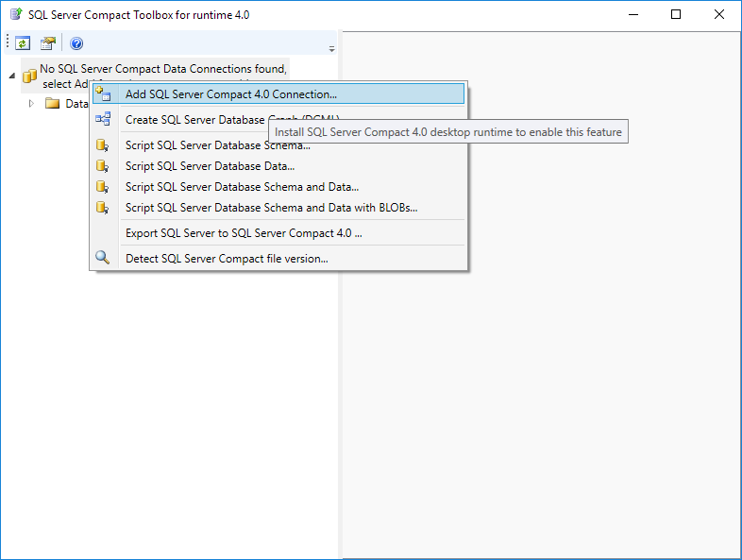Select Script Database Schema and Data with BLOBs
Screen dimensions: 742x560
coord(271,208)
